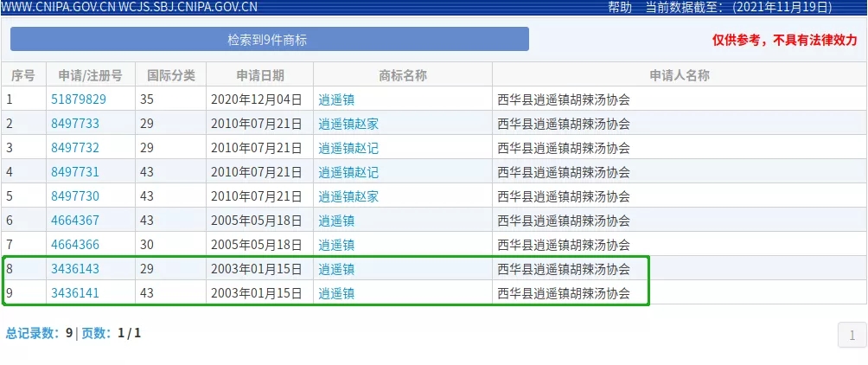Go to page 1 pagination button
The image size is (868, 365).
pos(852,335)
